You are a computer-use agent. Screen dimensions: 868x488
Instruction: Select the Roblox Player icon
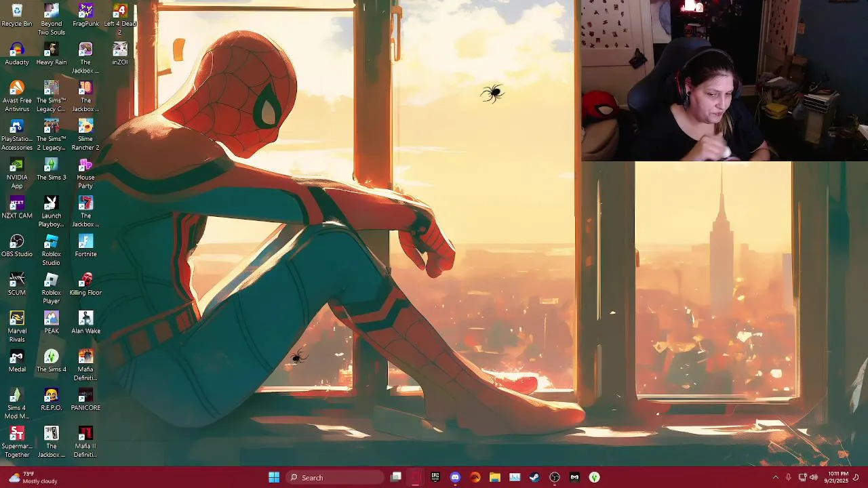coord(52,288)
